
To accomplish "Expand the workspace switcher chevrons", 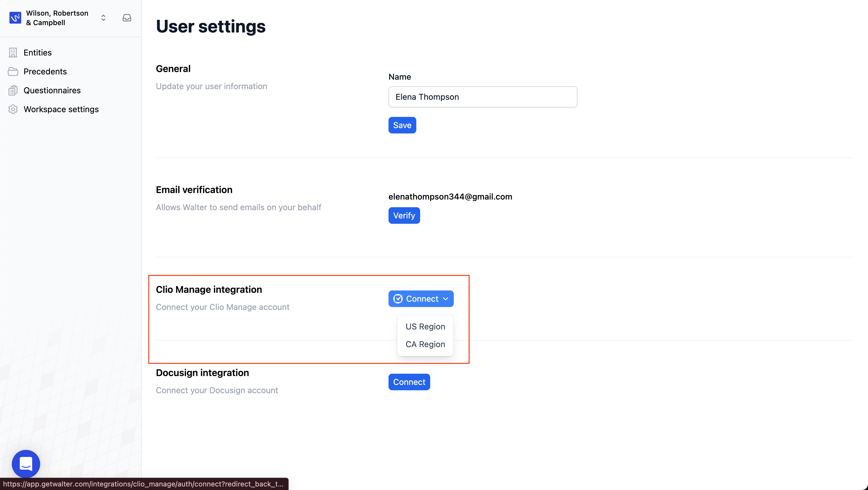I will click(103, 17).
